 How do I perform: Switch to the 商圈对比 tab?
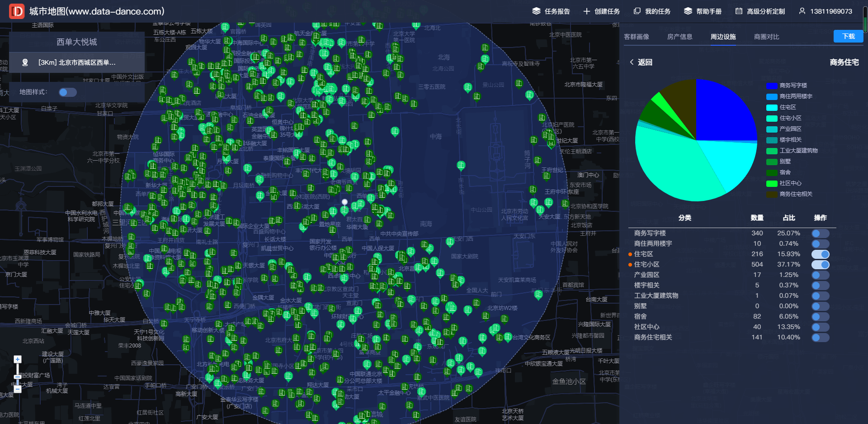coord(767,37)
